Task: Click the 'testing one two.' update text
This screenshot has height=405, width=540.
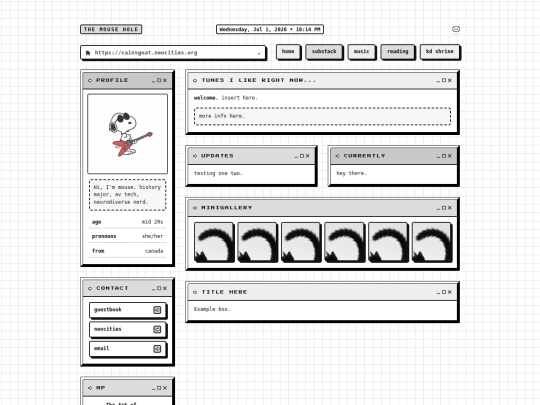Action: point(218,173)
